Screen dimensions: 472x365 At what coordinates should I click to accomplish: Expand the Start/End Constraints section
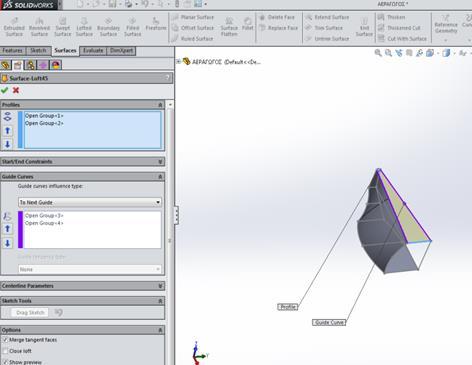click(82, 162)
